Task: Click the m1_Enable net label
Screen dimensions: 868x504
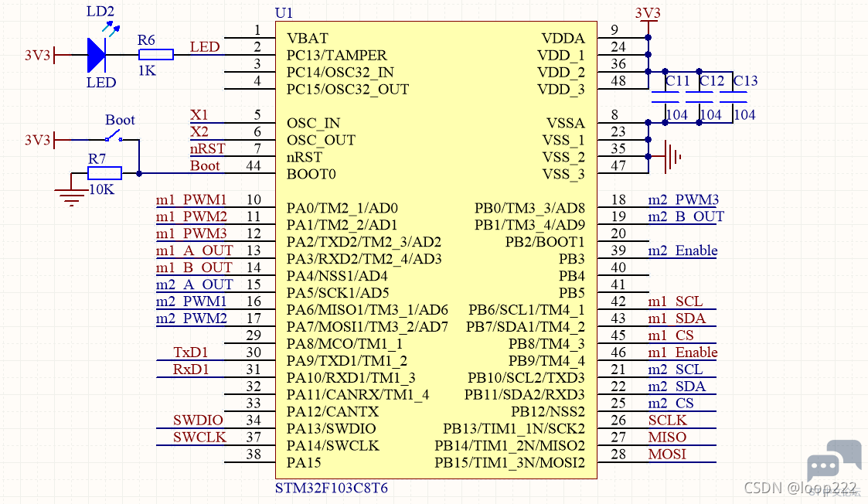Action: coord(683,352)
